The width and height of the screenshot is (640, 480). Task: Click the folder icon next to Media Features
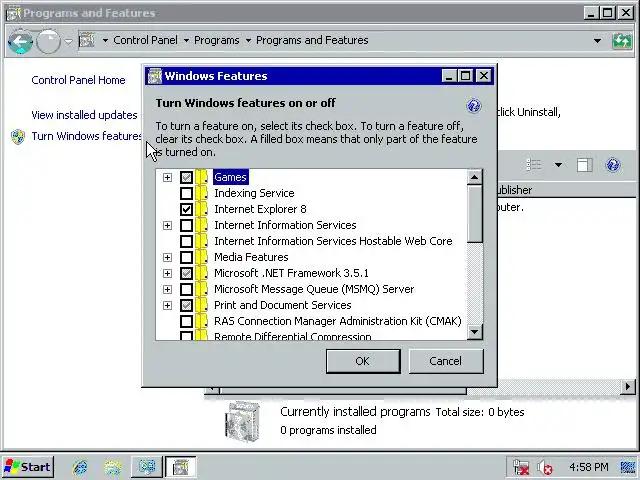click(x=202, y=257)
